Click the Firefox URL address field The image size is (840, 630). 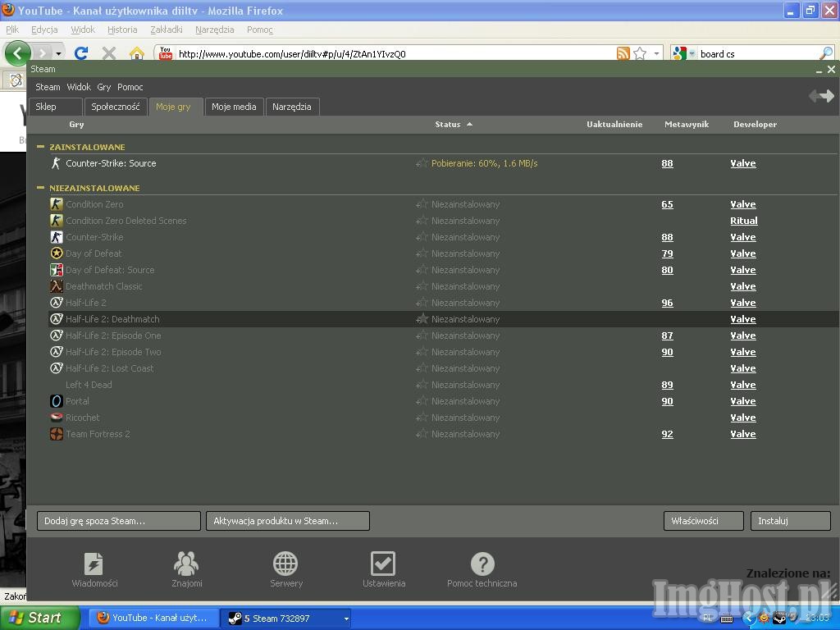click(x=395, y=53)
